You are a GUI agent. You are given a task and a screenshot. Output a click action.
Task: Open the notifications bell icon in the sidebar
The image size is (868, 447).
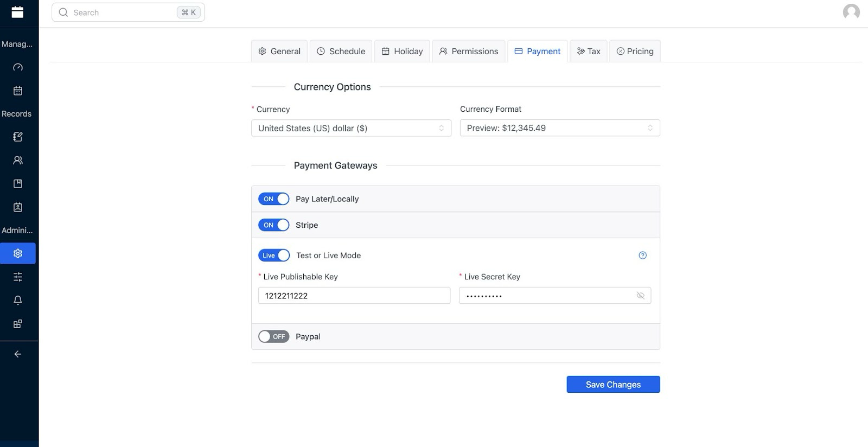coord(18,300)
